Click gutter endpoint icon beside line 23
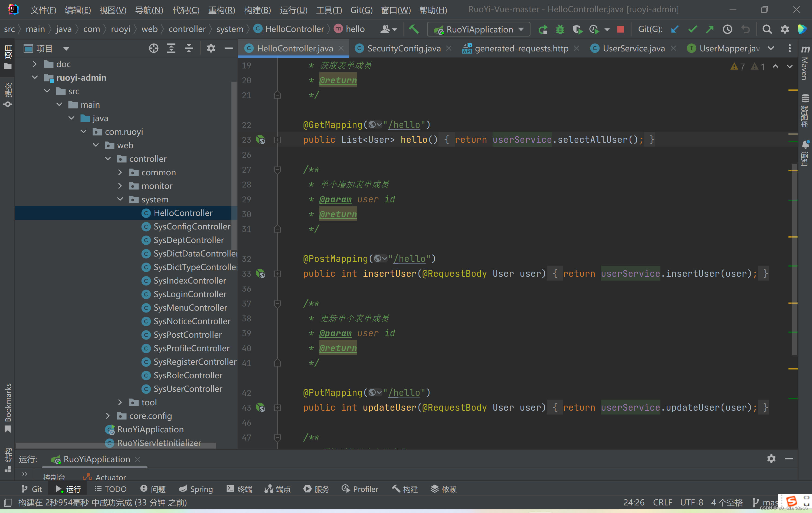812x513 pixels. coord(261,140)
